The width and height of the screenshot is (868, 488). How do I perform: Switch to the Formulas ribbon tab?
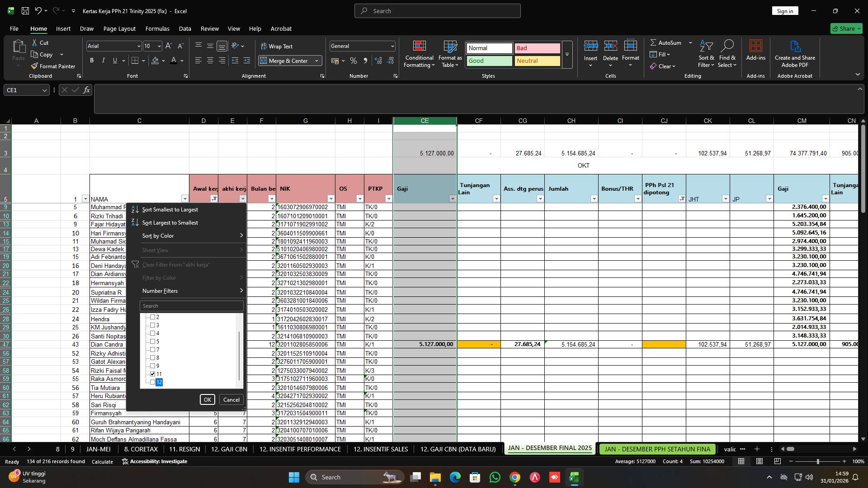pyautogui.click(x=157, y=28)
